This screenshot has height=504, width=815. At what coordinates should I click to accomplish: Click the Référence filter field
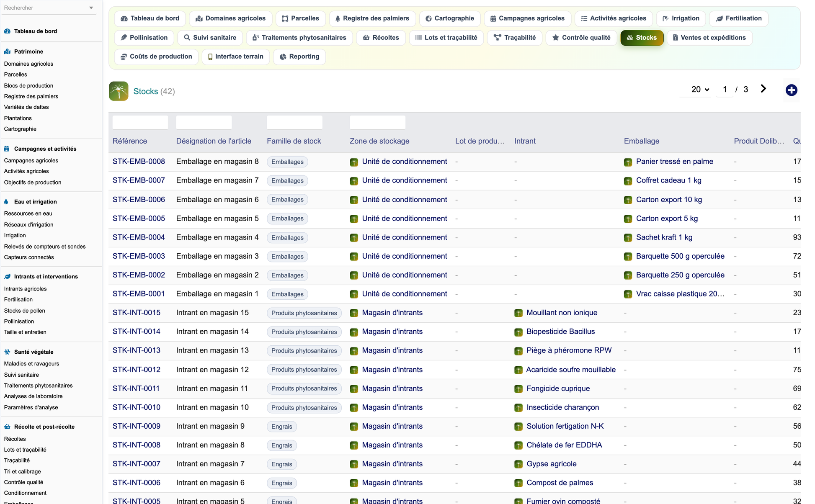click(140, 122)
